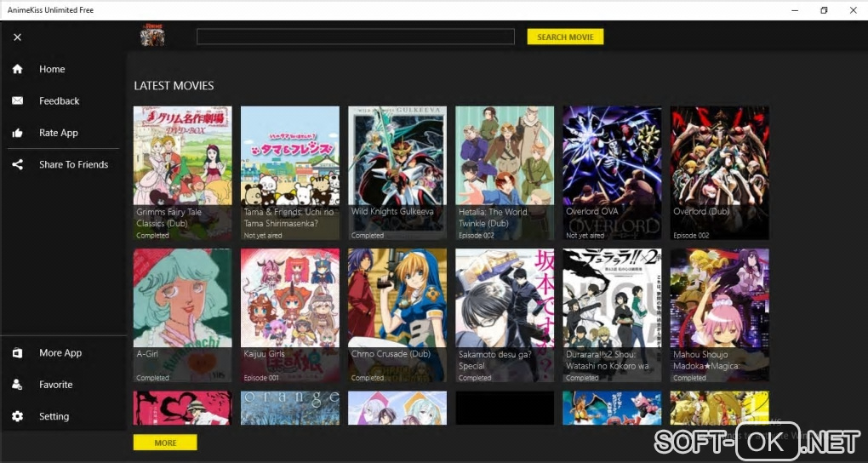Click Episode 002 under Hetalia
The height and width of the screenshot is (463, 868).
click(x=476, y=236)
